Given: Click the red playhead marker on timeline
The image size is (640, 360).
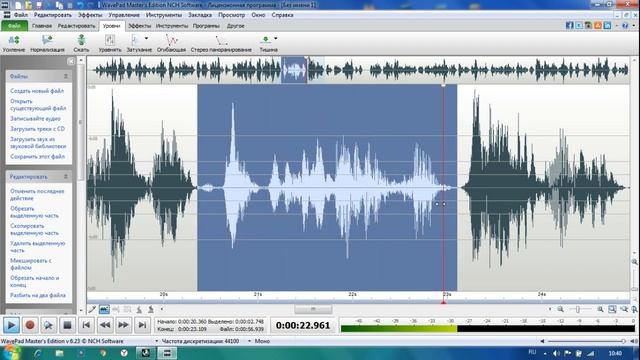Looking at the screenshot, I should tap(443, 302).
